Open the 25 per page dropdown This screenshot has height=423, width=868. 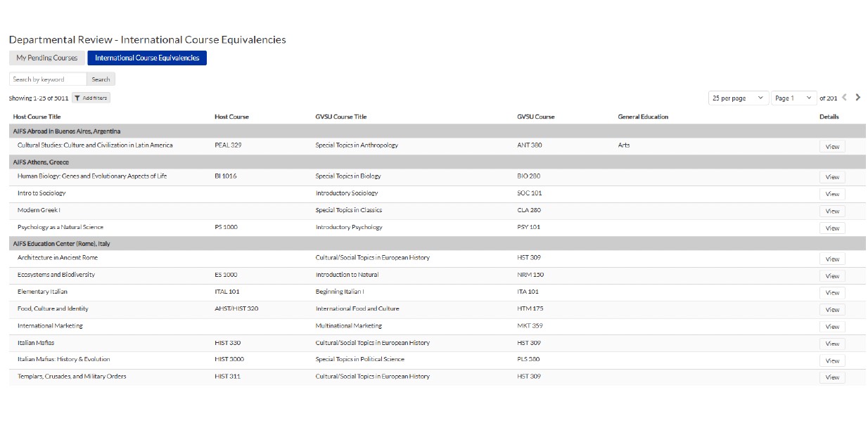pyautogui.click(x=738, y=98)
